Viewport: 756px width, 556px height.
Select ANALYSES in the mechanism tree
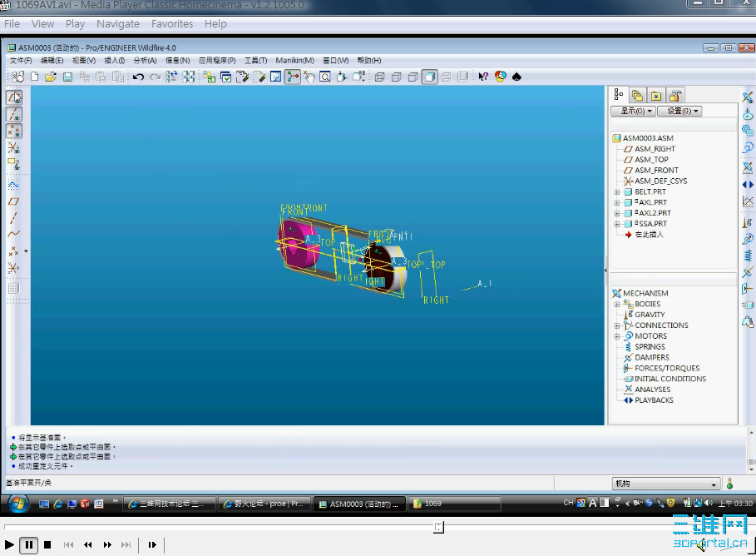pos(652,390)
